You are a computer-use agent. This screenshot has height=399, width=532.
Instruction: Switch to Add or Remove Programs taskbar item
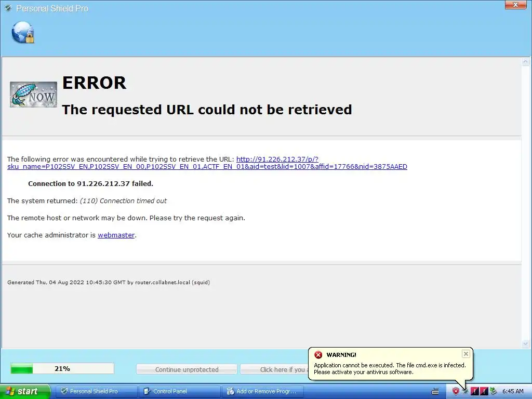(x=263, y=391)
